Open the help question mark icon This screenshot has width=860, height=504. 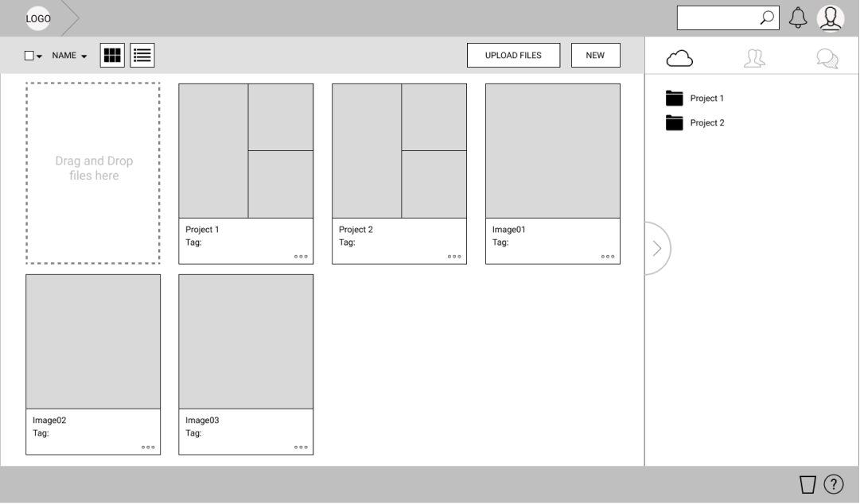click(x=834, y=484)
